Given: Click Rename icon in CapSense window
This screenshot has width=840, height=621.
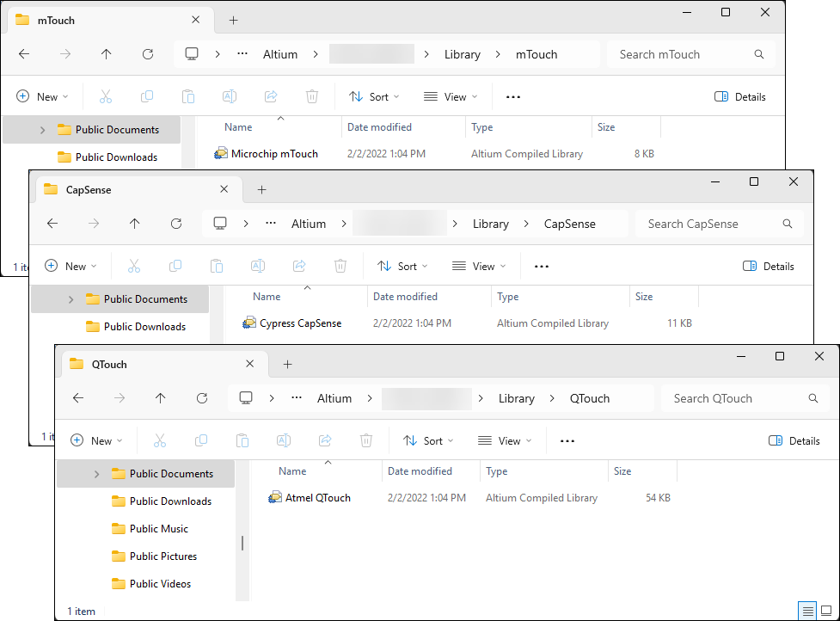Looking at the screenshot, I should (x=258, y=267).
